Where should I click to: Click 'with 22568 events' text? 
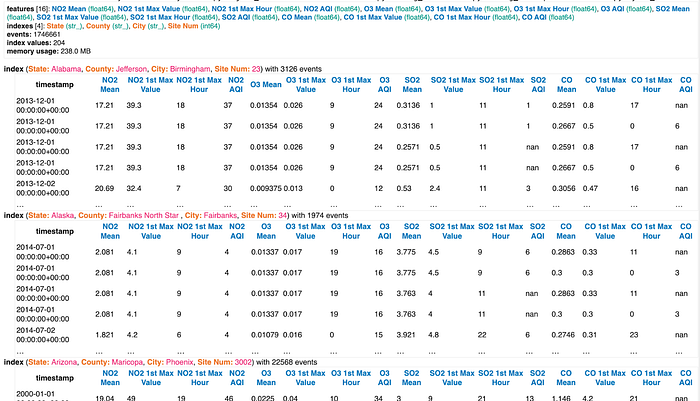coord(287,362)
